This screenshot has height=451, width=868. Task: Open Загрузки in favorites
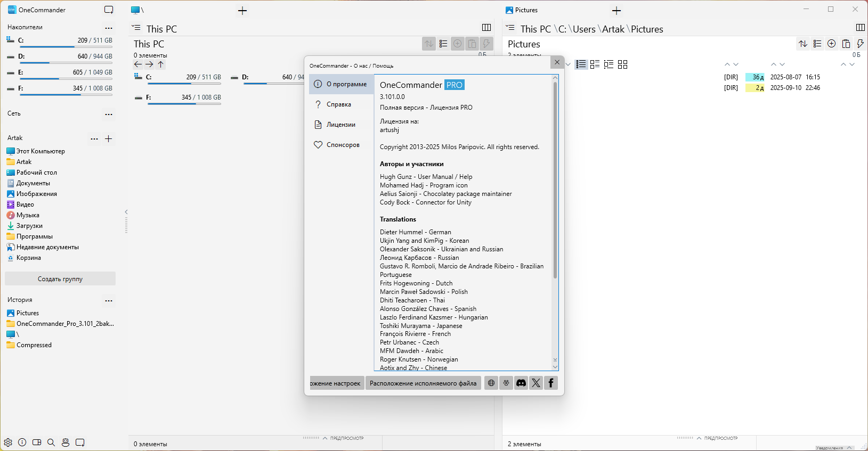(x=29, y=226)
